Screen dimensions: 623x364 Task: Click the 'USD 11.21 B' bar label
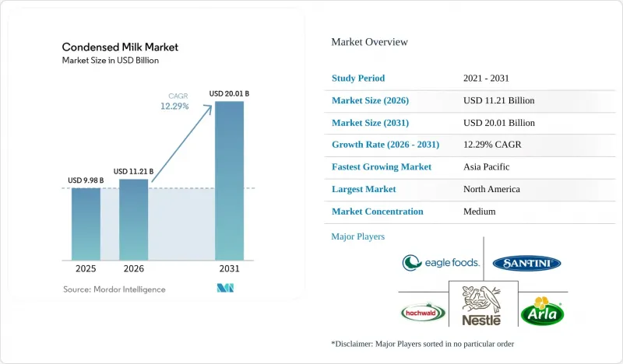click(133, 171)
